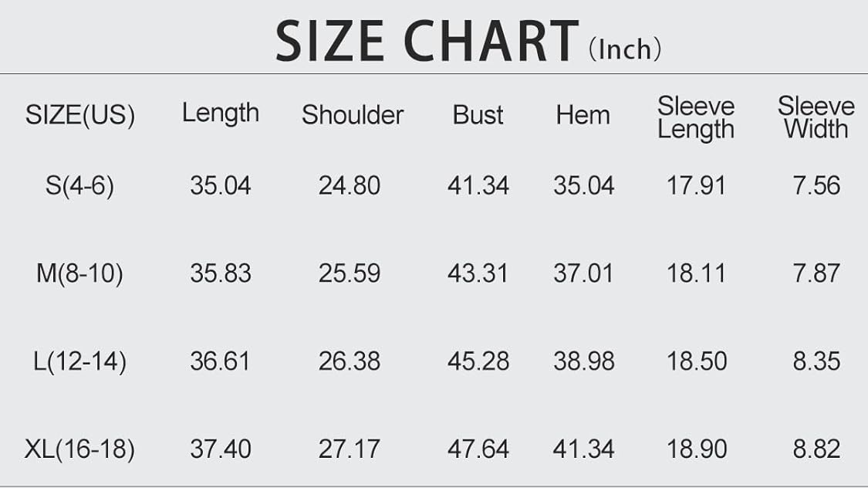
Task: Select the Sleeve Length column header
Action: click(x=696, y=117)
